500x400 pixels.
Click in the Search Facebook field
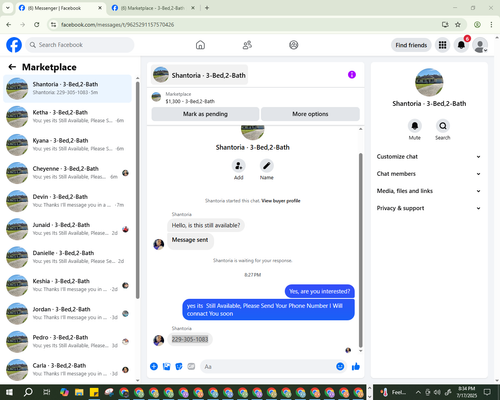(80, 45)
